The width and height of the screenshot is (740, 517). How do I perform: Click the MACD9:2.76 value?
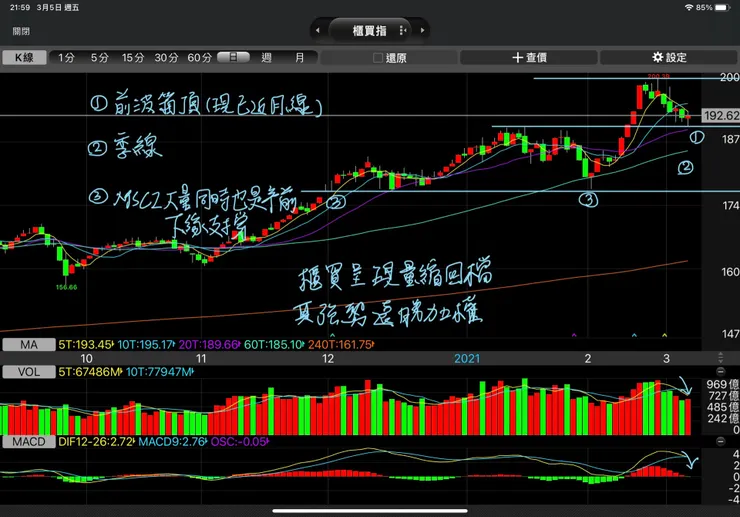[x=172, y=442]
